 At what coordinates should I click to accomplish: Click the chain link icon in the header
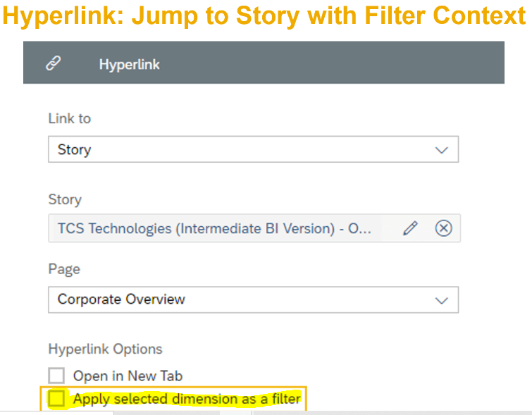click(x=53, y=64)
